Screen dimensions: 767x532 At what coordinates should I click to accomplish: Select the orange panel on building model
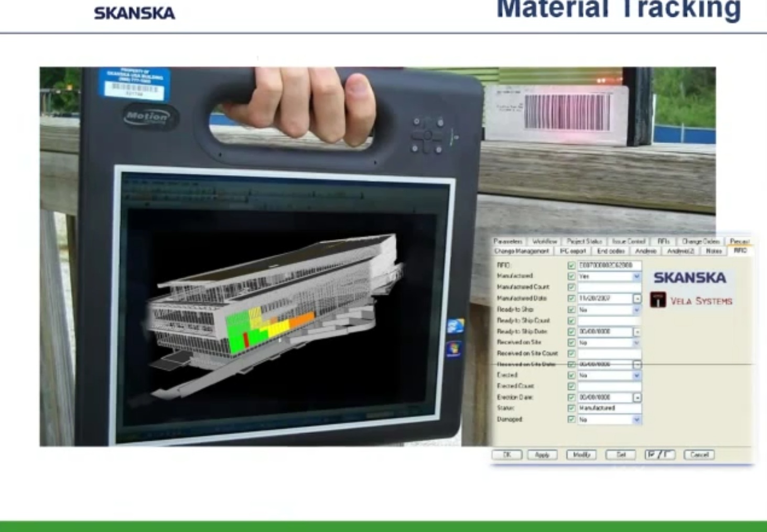pyautogui.click(x=301, y=319)
